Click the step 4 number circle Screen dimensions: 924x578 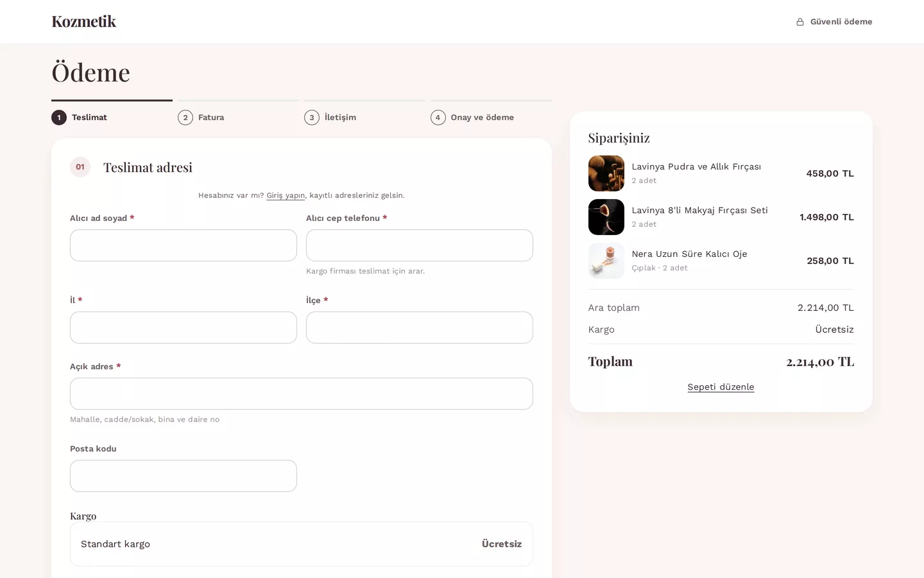(438, 118)
